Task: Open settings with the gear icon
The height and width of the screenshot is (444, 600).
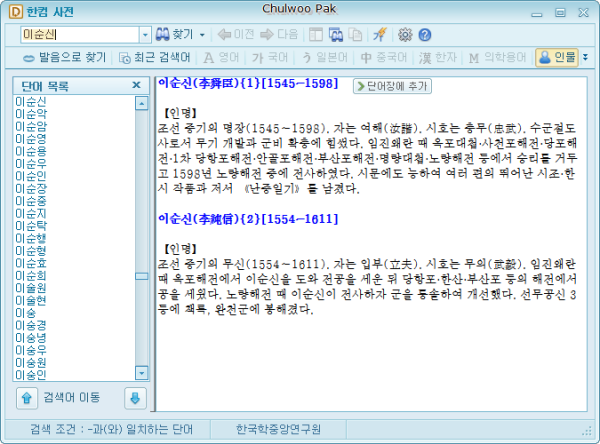Action: (x=405, y=35)
